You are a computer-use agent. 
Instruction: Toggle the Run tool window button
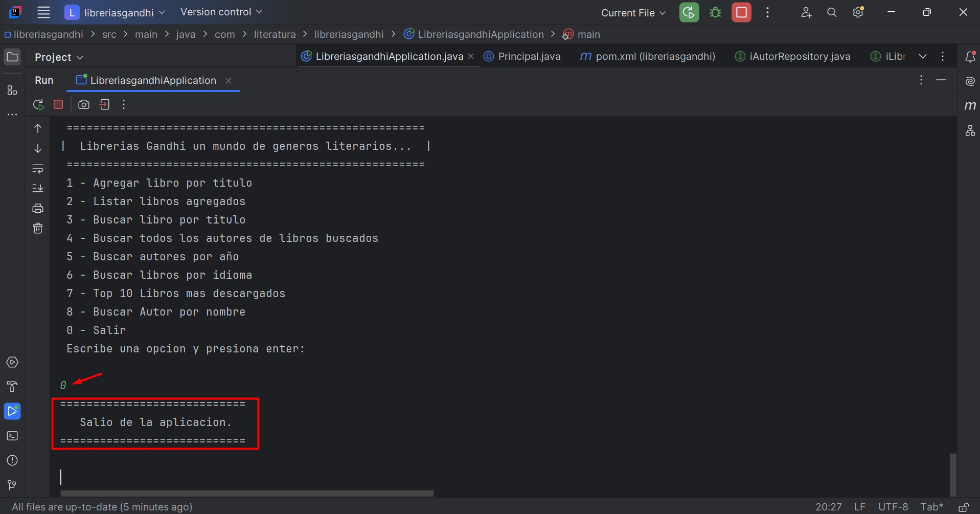click(x=12, y=411)
